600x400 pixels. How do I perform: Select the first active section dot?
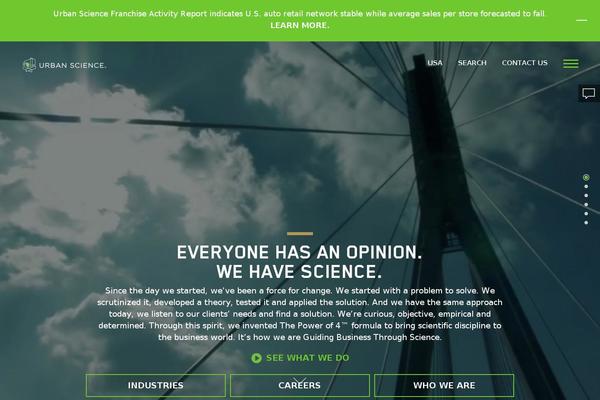586,177
